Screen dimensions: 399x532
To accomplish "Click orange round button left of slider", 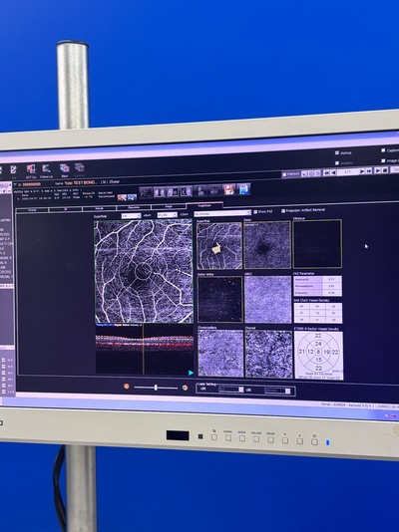I will (127, 387).
